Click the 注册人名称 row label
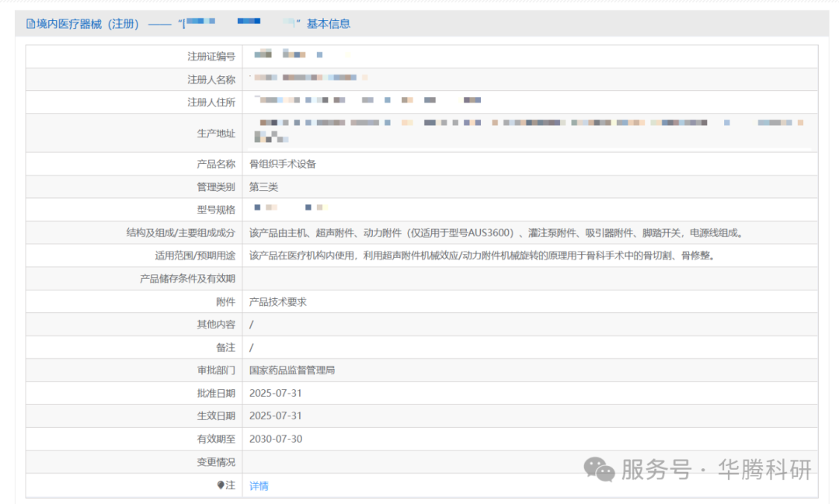This screenshot has width=839, height=504. [x=211, y=80]
